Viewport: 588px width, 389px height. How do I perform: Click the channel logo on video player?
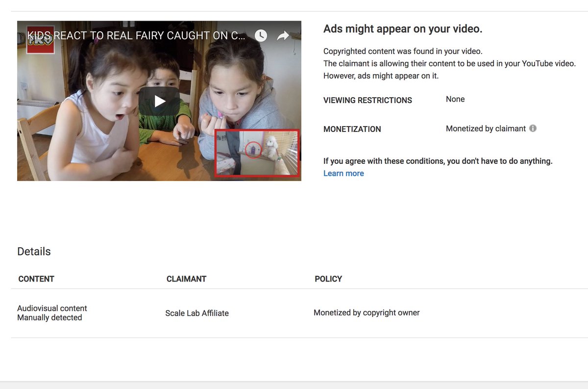point(40,39)
